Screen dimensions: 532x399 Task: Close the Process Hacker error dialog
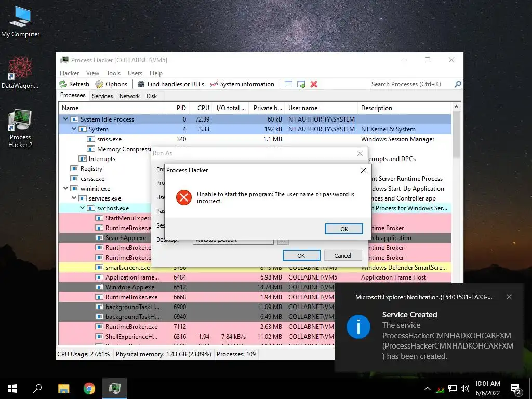363,170
